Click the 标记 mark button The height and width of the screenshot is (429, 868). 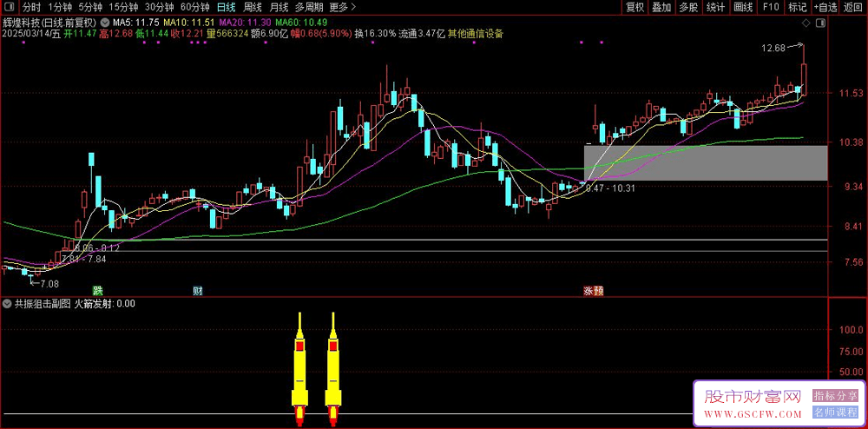coord(797,7)
